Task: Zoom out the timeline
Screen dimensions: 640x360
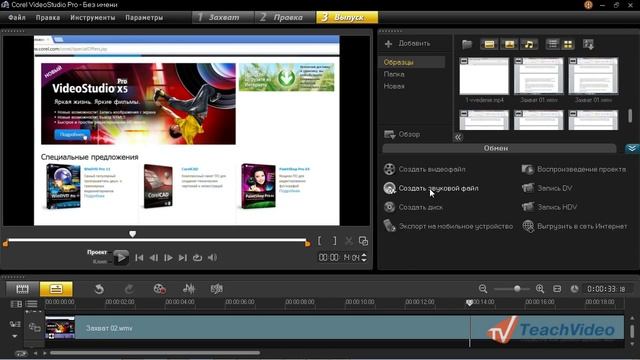Action: coord(483,289)
